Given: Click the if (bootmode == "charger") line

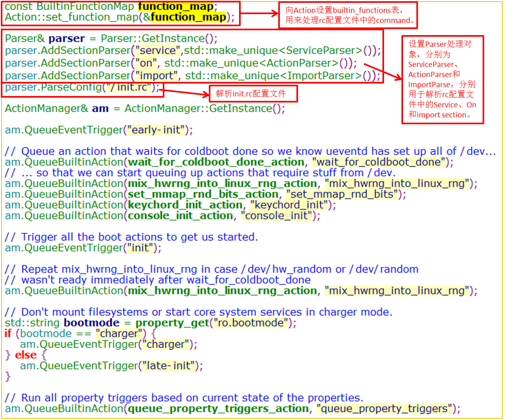Looking at the screenshot, I should pos(80,334).
